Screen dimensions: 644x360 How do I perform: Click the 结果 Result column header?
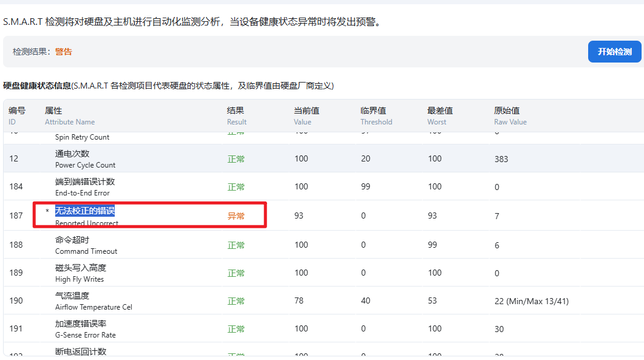(x=236, y=115)
